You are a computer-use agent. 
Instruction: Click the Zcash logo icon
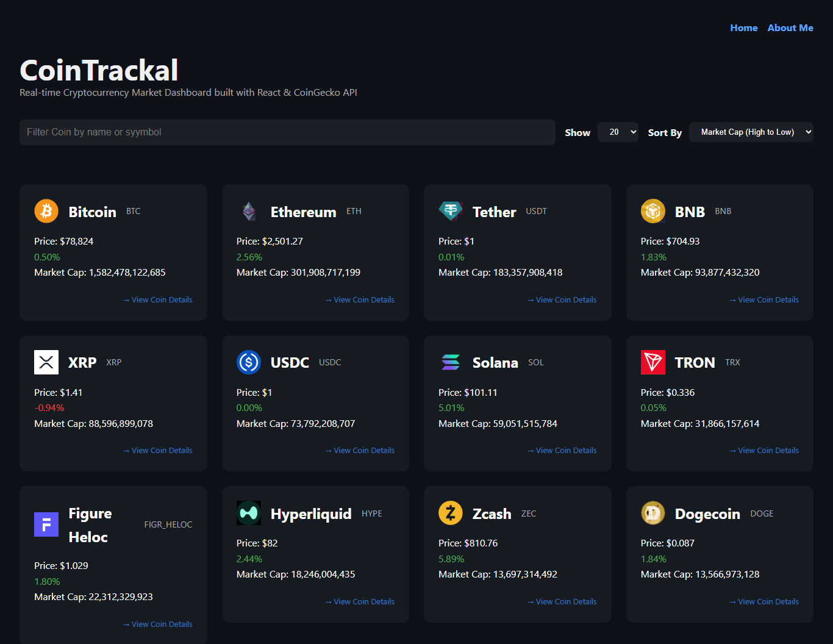tap(451, 513)
